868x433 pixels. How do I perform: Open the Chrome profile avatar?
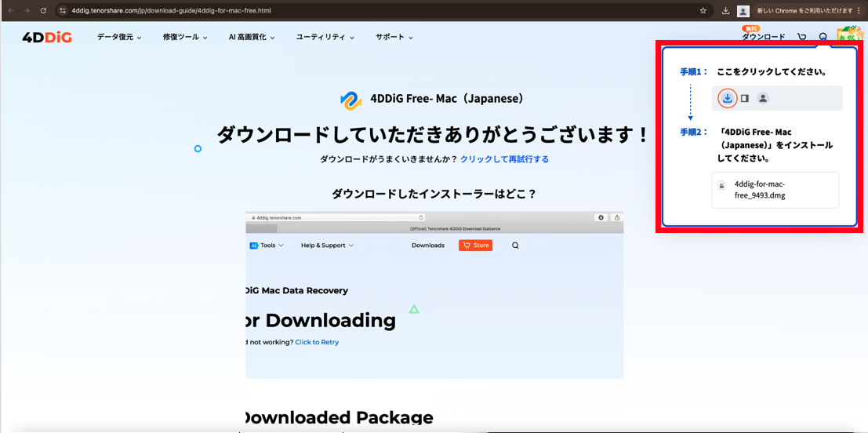(x=743, y=10)
